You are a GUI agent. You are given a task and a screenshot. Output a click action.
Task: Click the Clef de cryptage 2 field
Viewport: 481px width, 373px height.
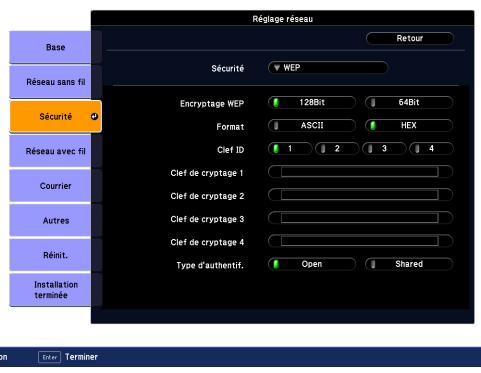(x=360, y=195)
